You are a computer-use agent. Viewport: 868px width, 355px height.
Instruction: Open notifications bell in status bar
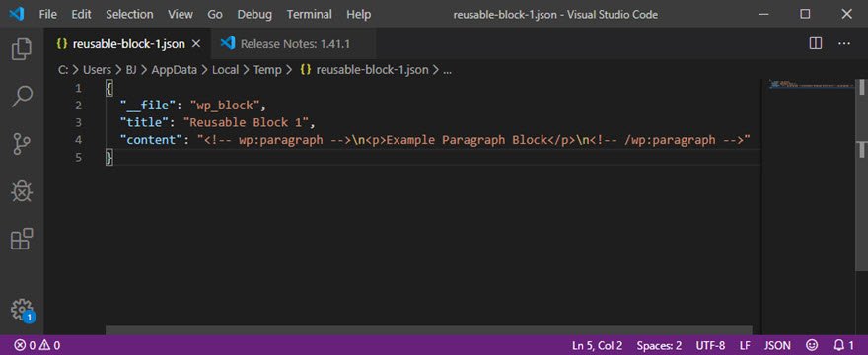tap(843, 345)
